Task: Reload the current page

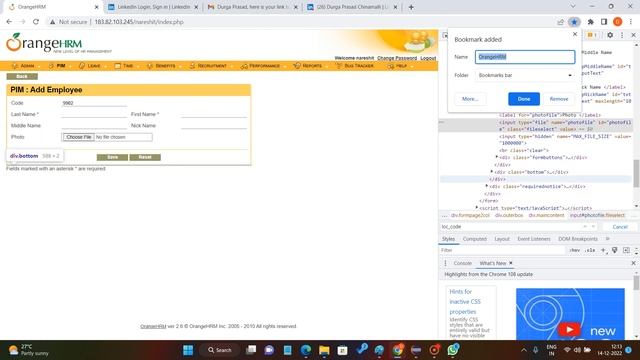Action: [36, 22]
